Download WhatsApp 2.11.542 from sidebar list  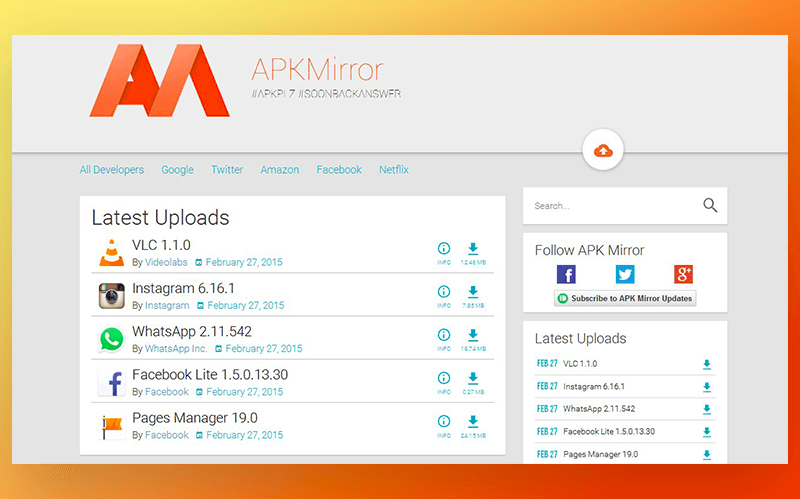[x=707, y=409]
